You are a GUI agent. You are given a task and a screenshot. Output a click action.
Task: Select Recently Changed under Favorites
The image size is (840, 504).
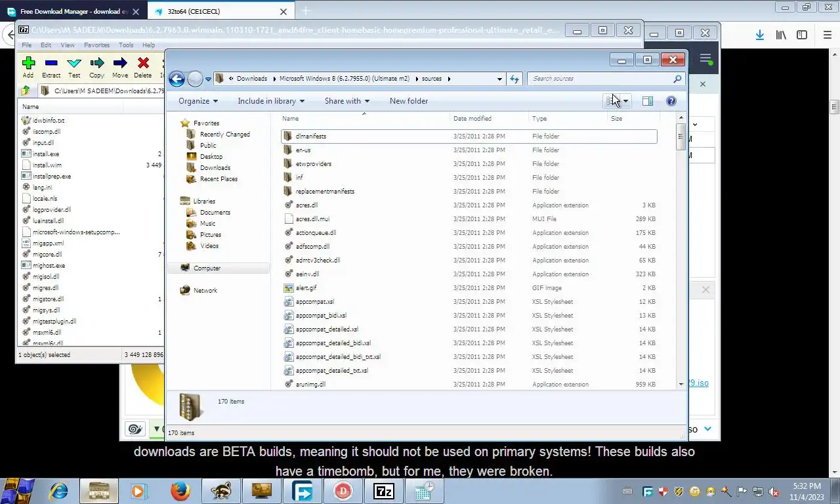pyautogui.click(x=224, y=135)
